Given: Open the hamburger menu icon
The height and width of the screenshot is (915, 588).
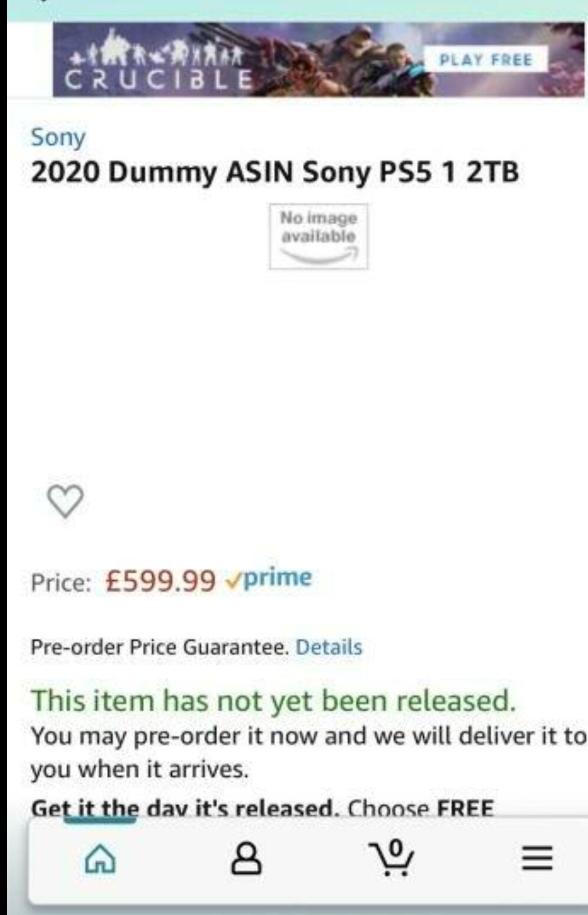Looking at the screenshot, I should point(537,858).
